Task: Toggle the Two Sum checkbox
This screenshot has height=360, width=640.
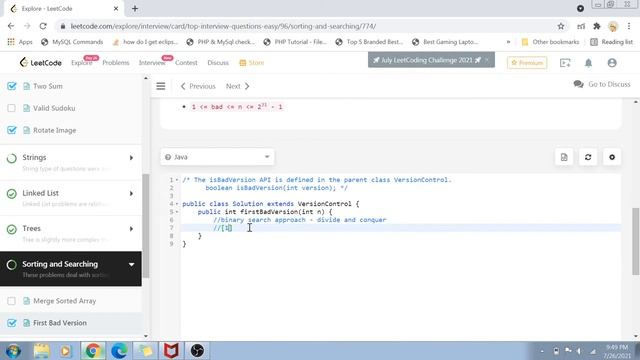Action: pyautogui.click(x=12, y=86)
